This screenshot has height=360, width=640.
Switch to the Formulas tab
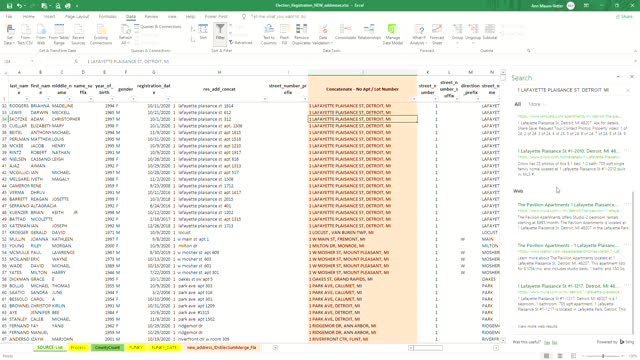(107, 17)
